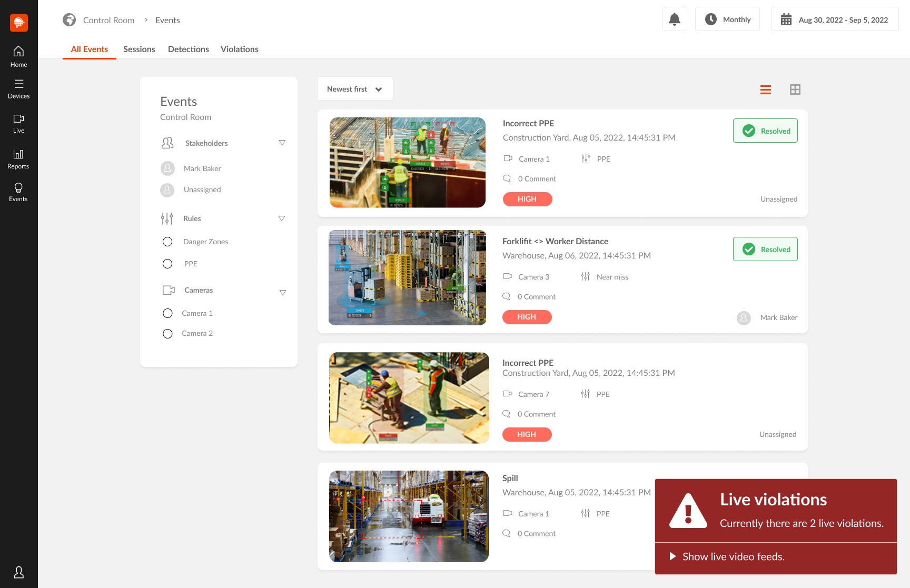Switch to list view layout

coord(766,90)
